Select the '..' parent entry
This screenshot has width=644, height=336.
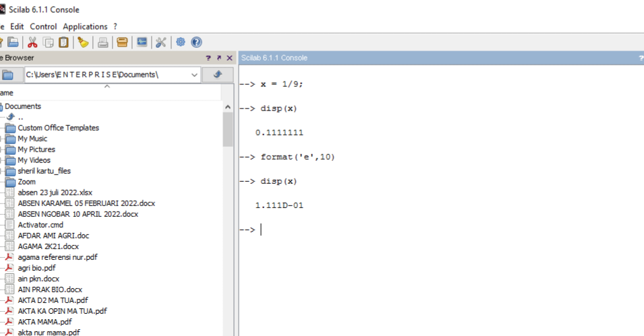click(20, 117)
